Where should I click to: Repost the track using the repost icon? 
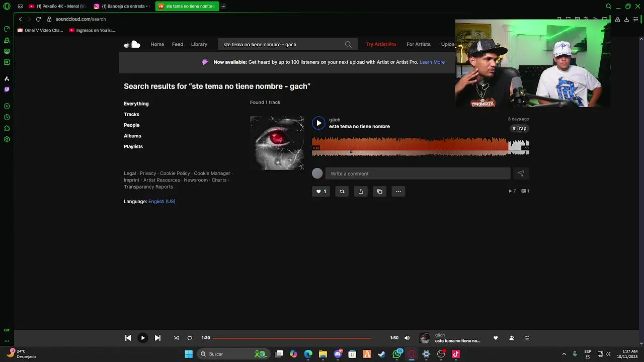(342, 191)
